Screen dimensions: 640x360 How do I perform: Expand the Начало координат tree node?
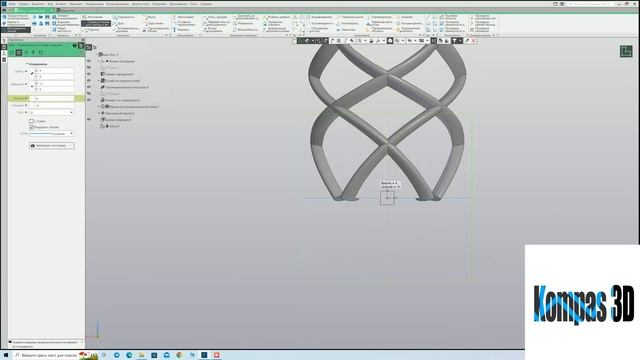tap(99, 61)
